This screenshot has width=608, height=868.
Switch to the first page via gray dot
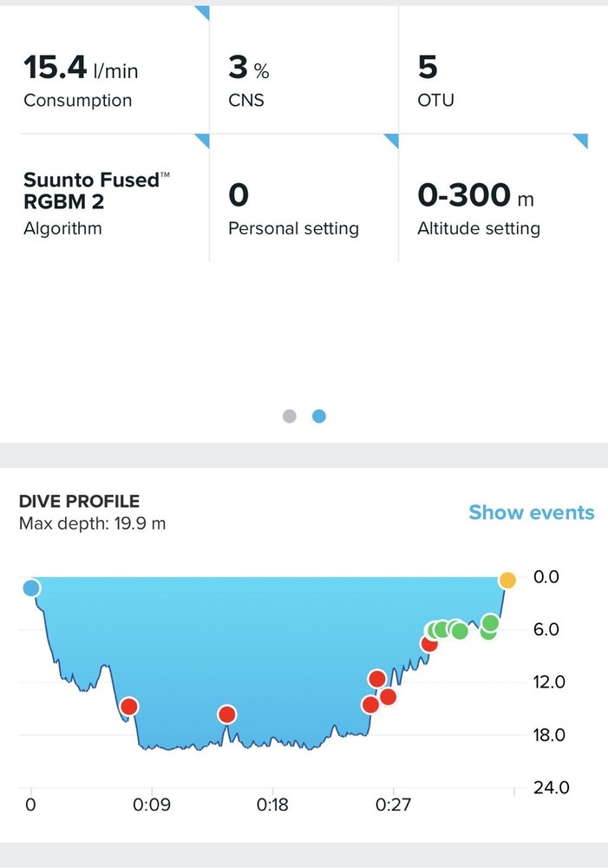[x=290, y=416]
